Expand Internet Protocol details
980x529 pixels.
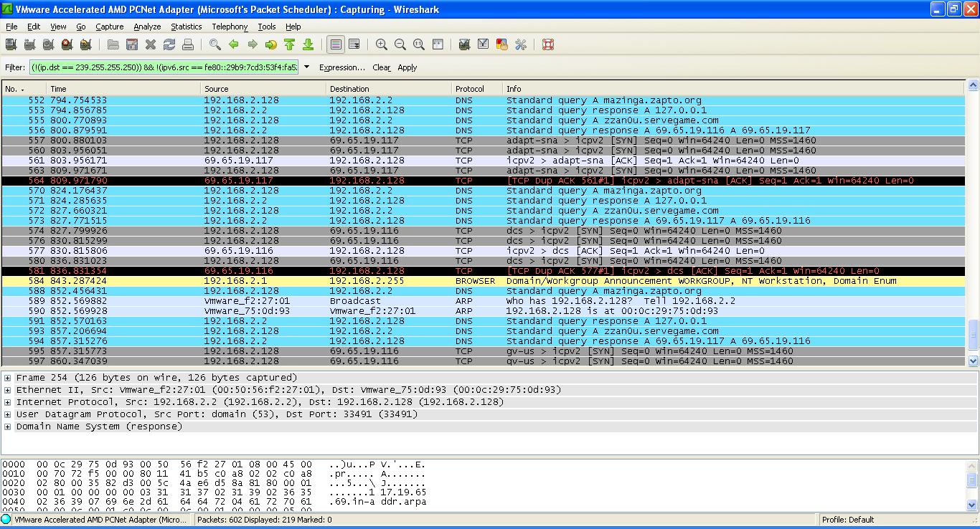coord(7,402)
